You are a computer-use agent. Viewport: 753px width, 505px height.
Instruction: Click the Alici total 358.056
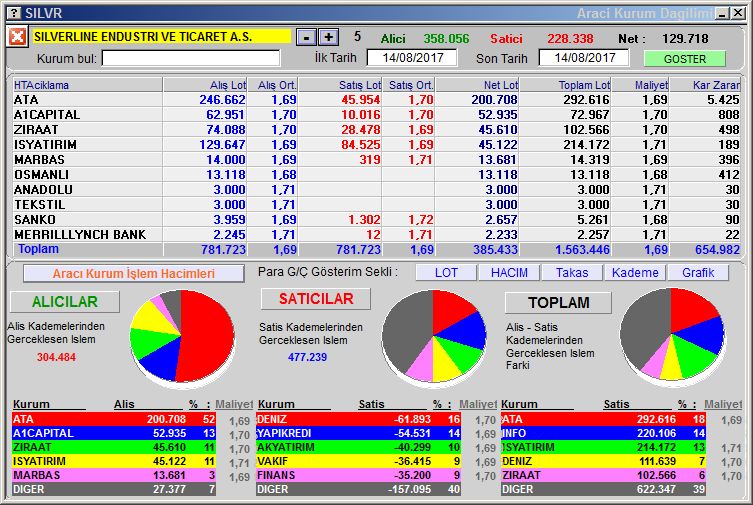446,39
